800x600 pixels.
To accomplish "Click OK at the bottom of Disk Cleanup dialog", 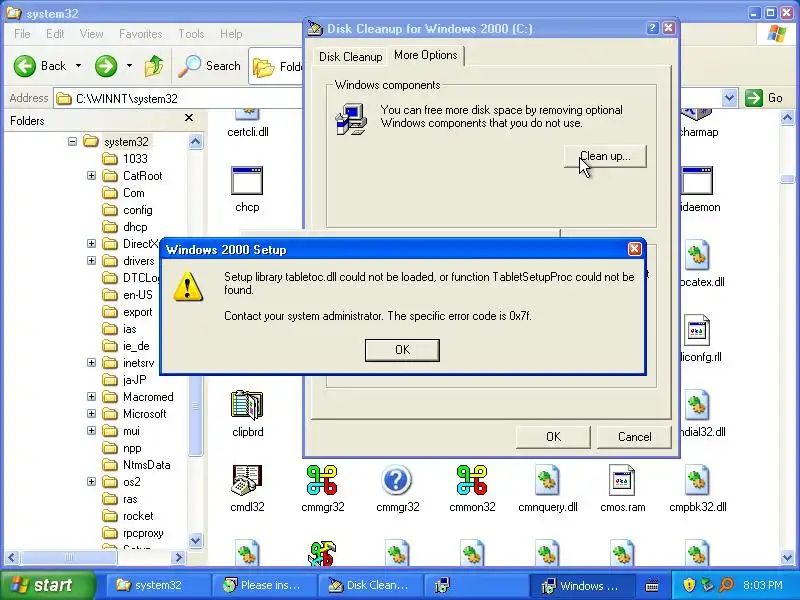I will pyautogui.click(x=553, y=437).
